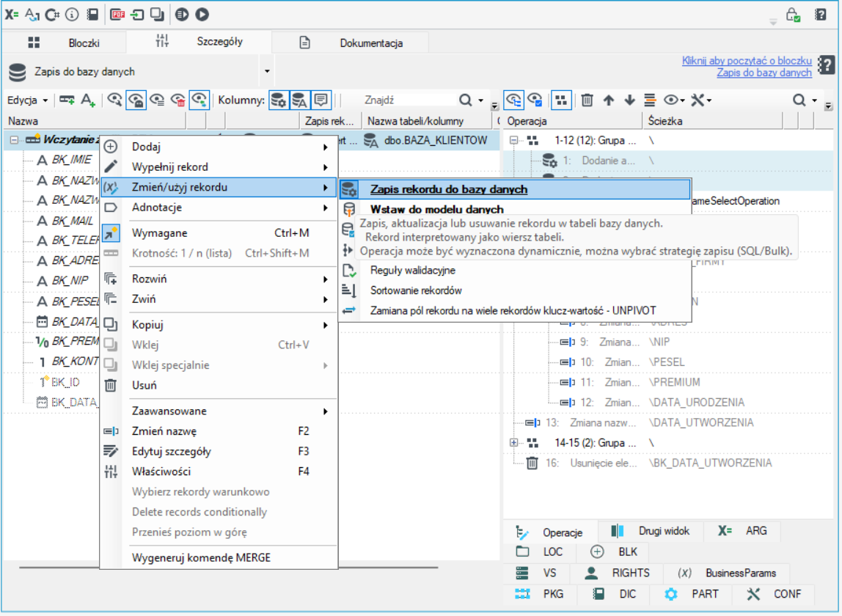Open the wrench tools dropdown in operations toolbar

pos(700,100)
